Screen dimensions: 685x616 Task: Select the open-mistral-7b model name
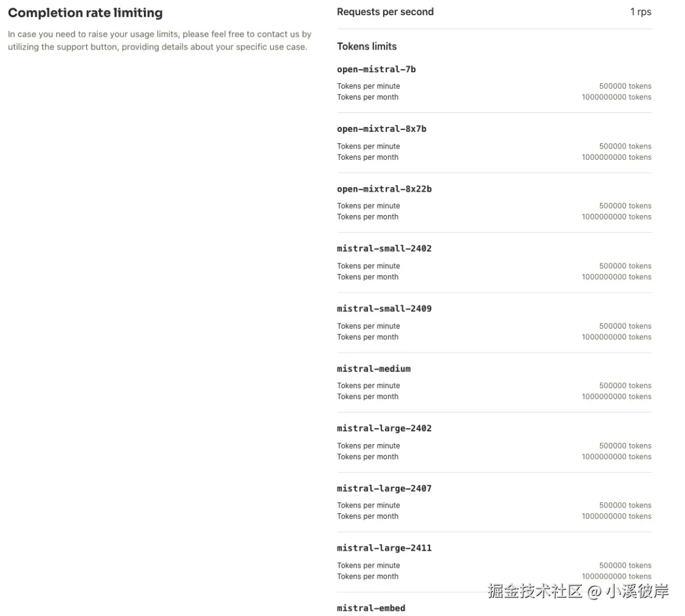point(376,69)
